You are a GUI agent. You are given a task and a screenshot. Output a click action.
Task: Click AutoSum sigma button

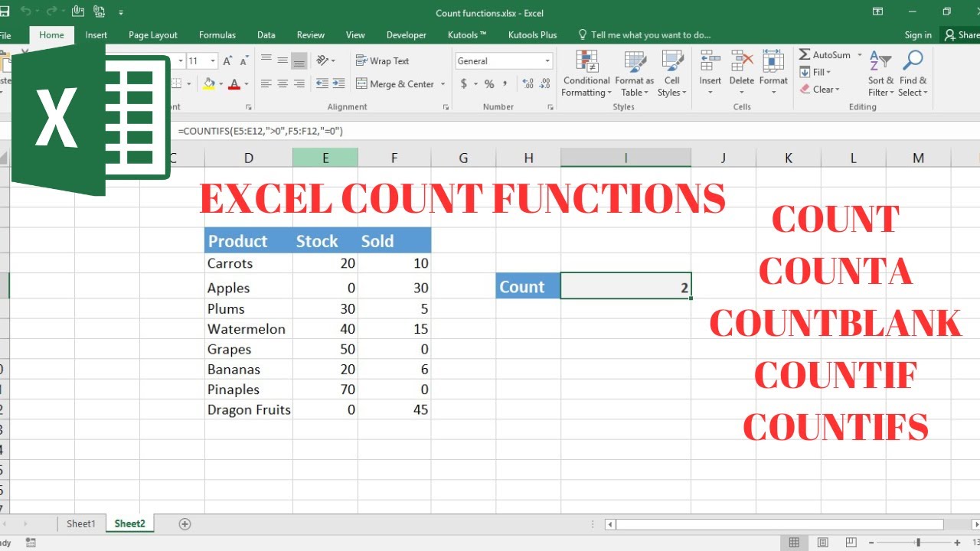coord(824,55)
